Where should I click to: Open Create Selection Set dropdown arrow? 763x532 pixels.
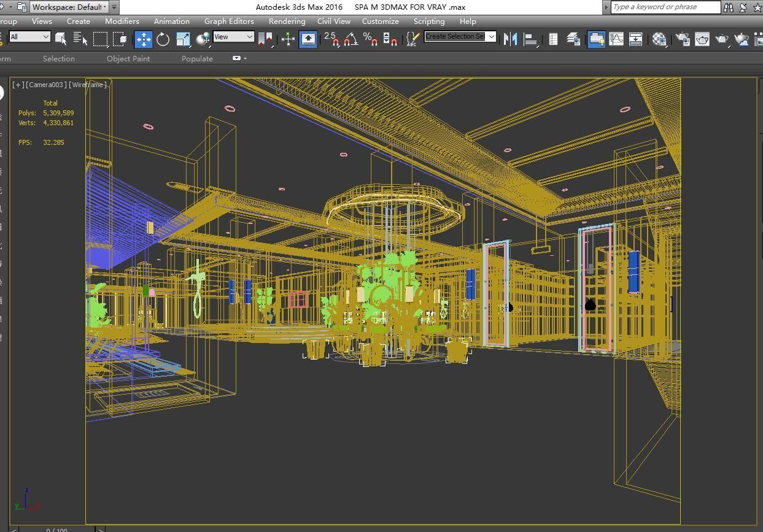(491, 37)
